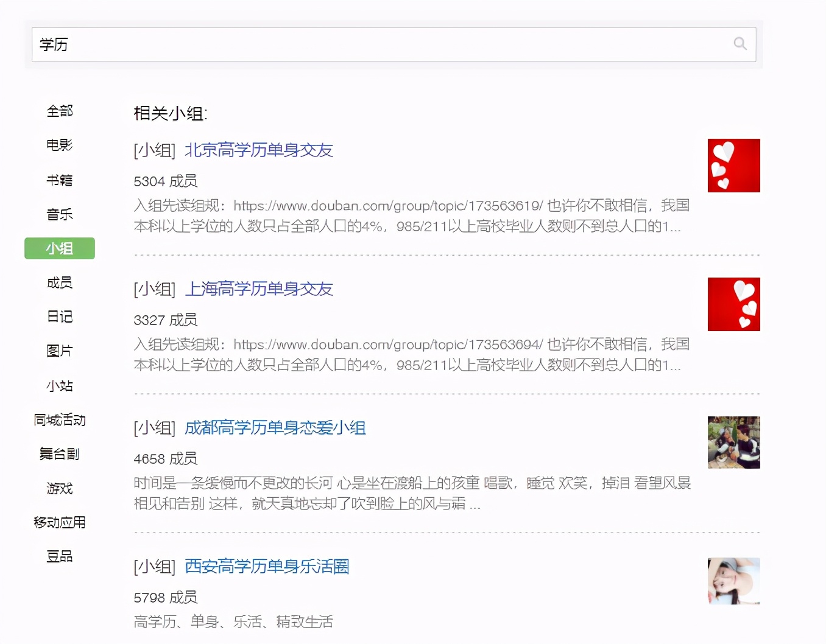Click the 4658 成员 member count
Viewport: 826px width, 644px height.
click(166, 459)
